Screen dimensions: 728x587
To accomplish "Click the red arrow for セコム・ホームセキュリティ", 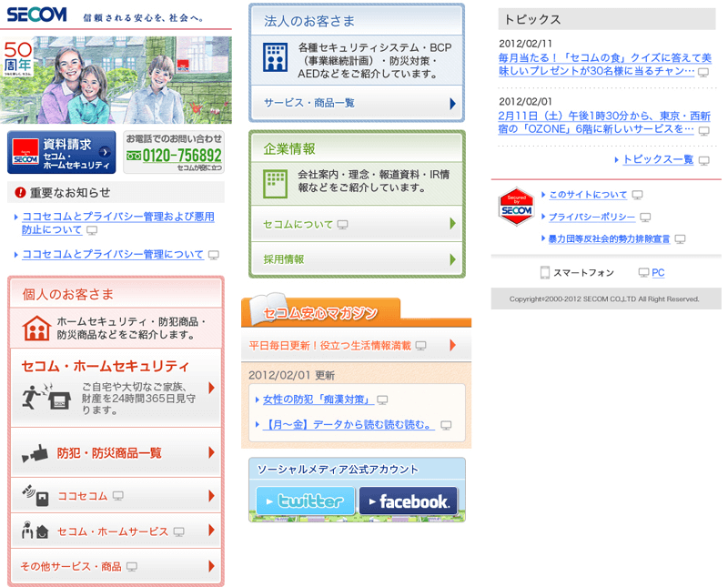I will point(211,388).
